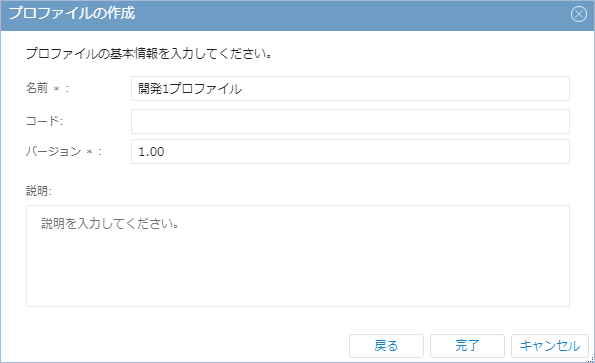
Task: Click the blue title bar of dialog
Action: pyautogui.click(x=298, y=15)
